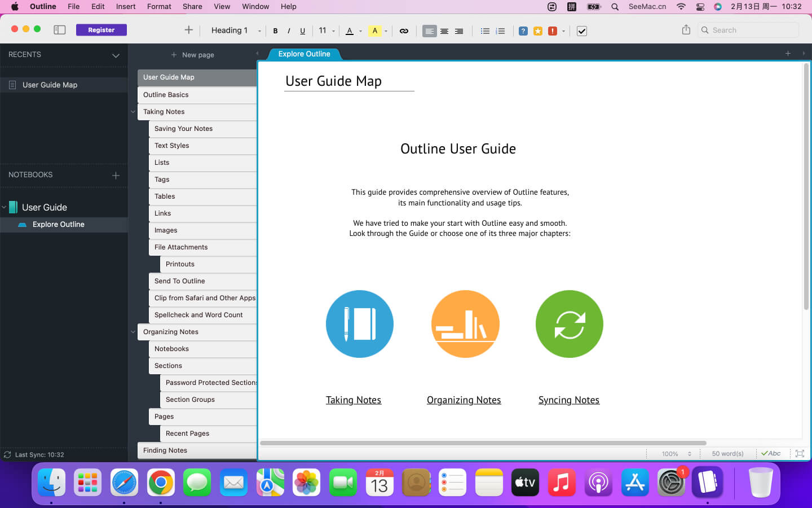The width and height of the screenshot is (812, 508).
Task: Click the insert link icon
Action: (x=404, y=31)
